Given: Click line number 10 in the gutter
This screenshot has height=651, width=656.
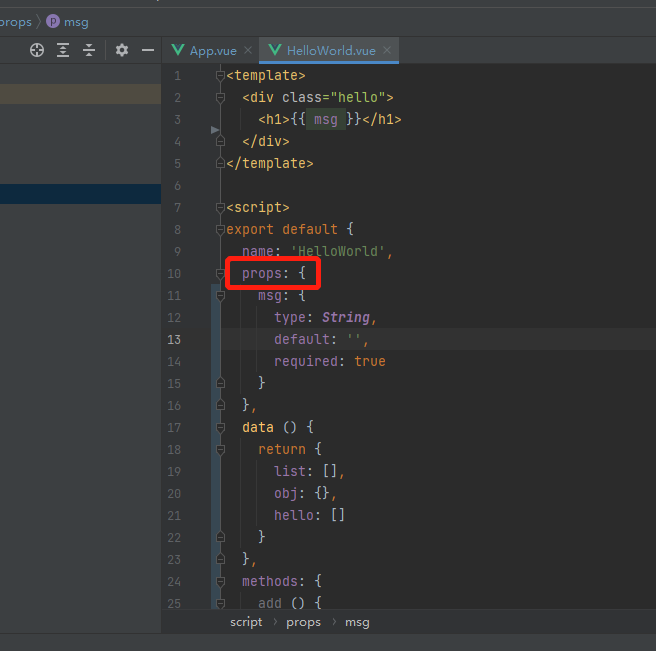Looking at the screenshot, I should (x=174, y=274).
